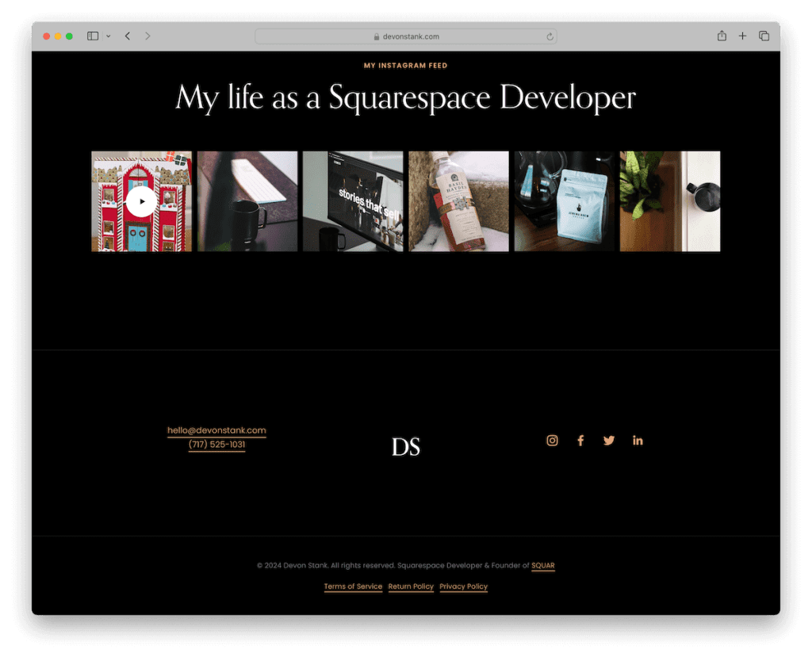Toggle the Safari sidebar
This screenshot has width=812, height=657.
tap(92, 36)
